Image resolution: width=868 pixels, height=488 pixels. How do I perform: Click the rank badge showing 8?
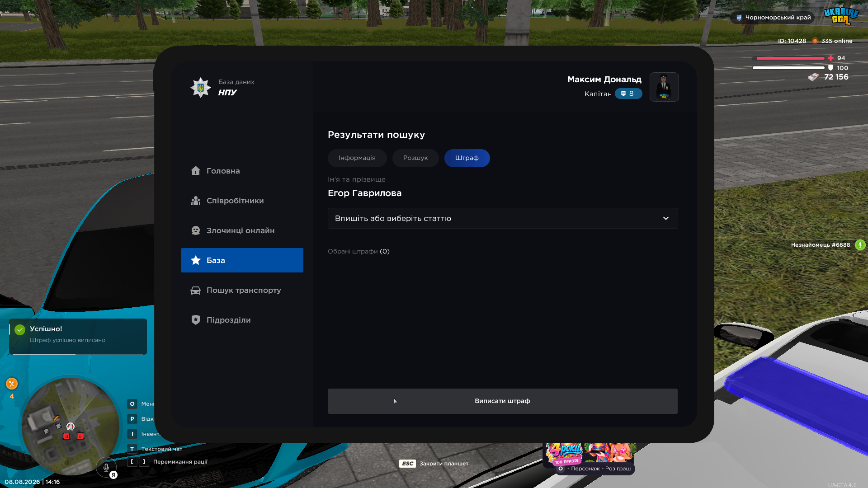[x=628, y=94]
